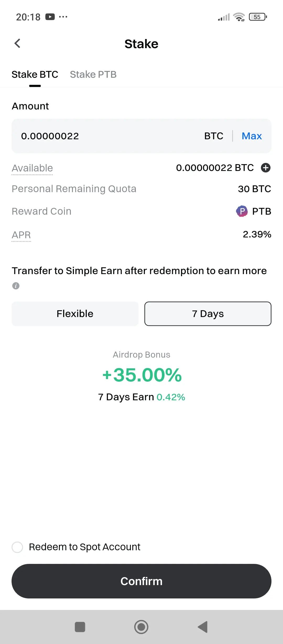Enable Redeem to Spot Account option
Image resolution: width=283 pixels, height=644 pixels.
point(17,547)
